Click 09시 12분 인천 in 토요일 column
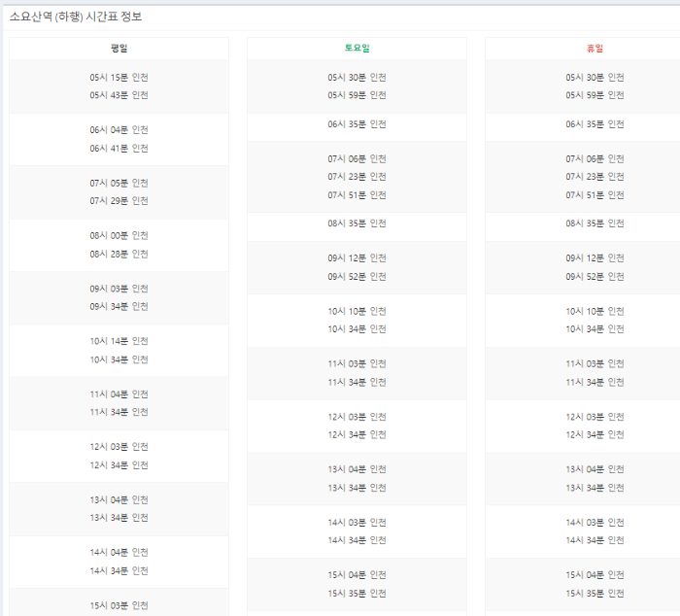This screenshot has height=616, width=680. click(357, 258)
